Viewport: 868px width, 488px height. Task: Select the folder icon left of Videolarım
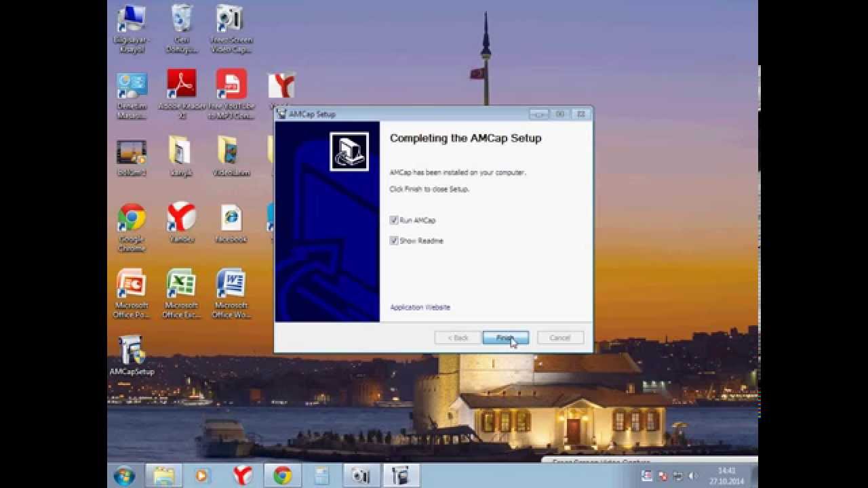pyautogui.click(x=181, y=157)
